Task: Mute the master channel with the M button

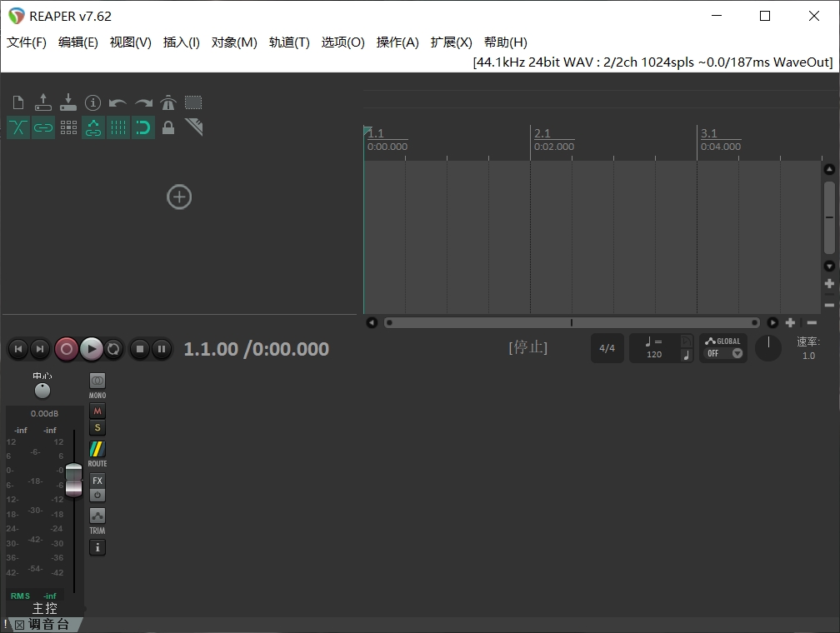Action: pyautogui.click(x=97, y=411)
